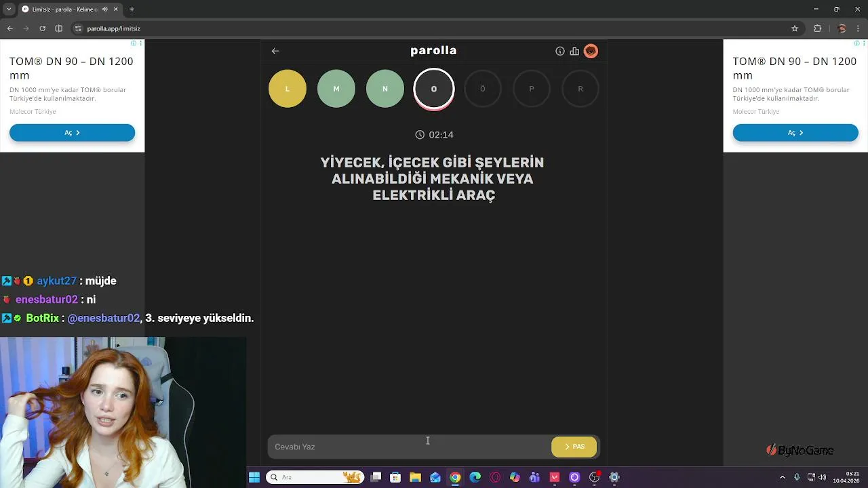Open the purple circle taskbar app
This screenshot has width=868, height=488.
tap(574, 478)
